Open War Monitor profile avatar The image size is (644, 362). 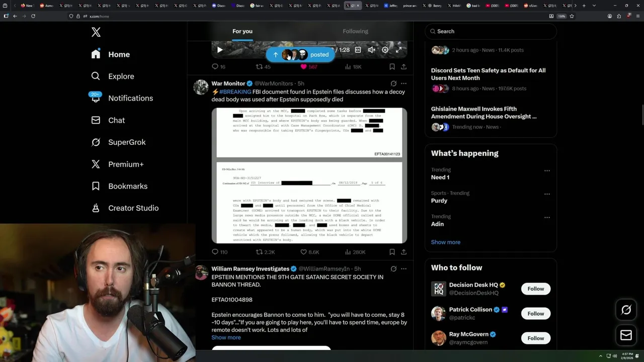[201, 87]
